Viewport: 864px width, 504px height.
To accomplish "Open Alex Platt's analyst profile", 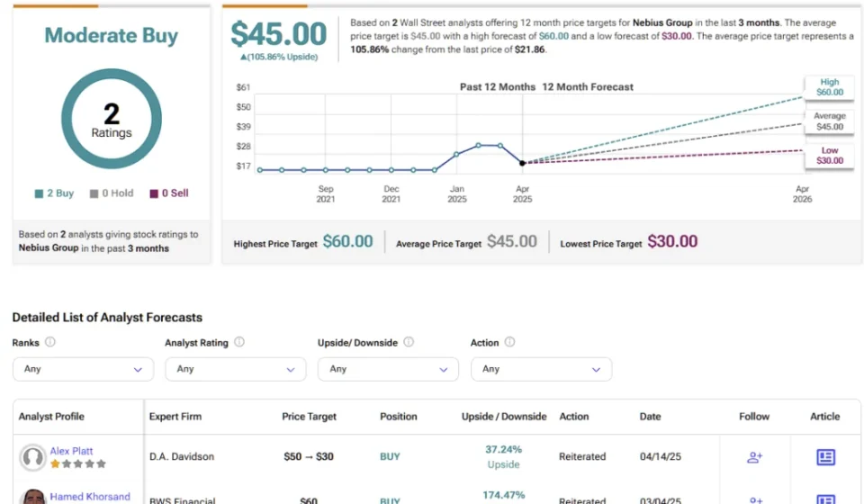I will [x=72, y=451].
